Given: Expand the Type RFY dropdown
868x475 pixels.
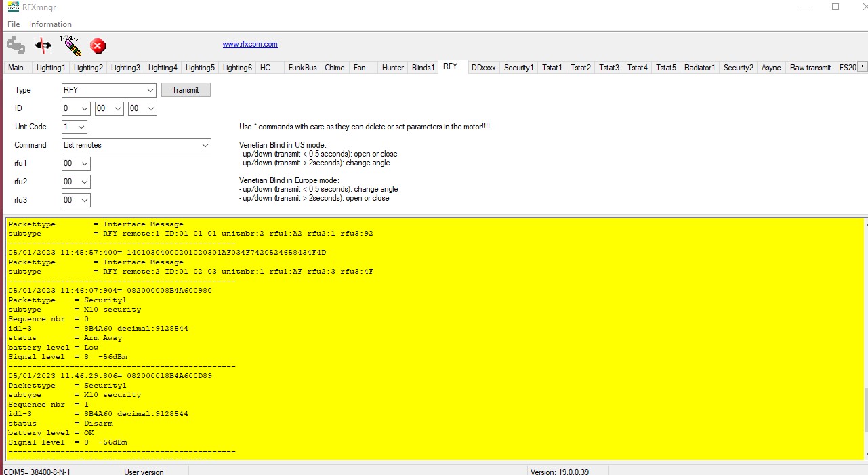Looking at the screenshot, I should click(x=150, y=90).
